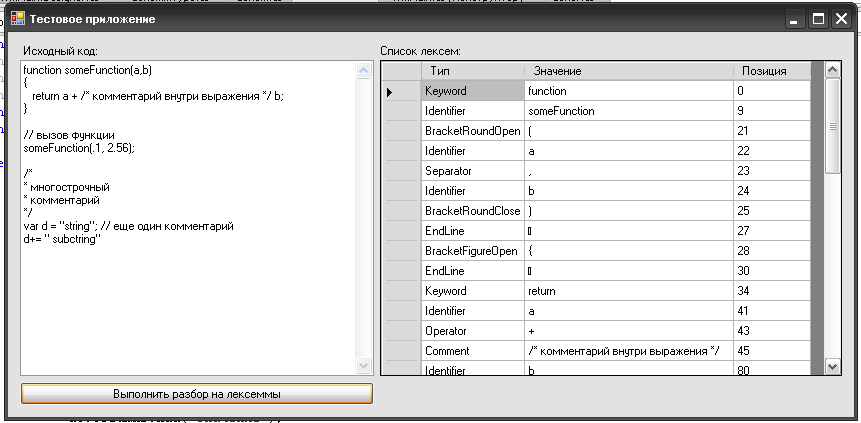The width and height of the screenshot is (861, 423).
Task: Select the 'Separator' type cell
Action: 472,171
